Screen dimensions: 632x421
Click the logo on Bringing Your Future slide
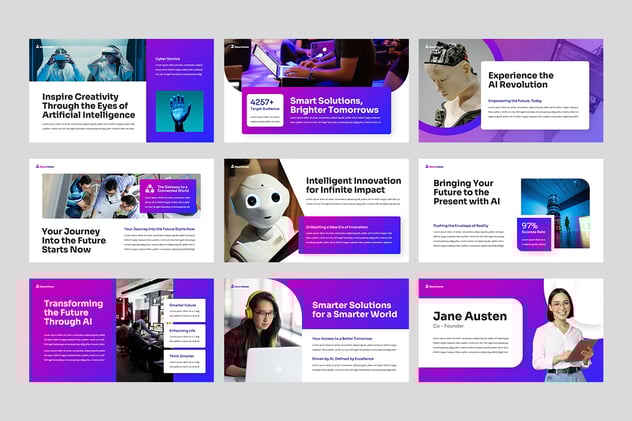427,166
